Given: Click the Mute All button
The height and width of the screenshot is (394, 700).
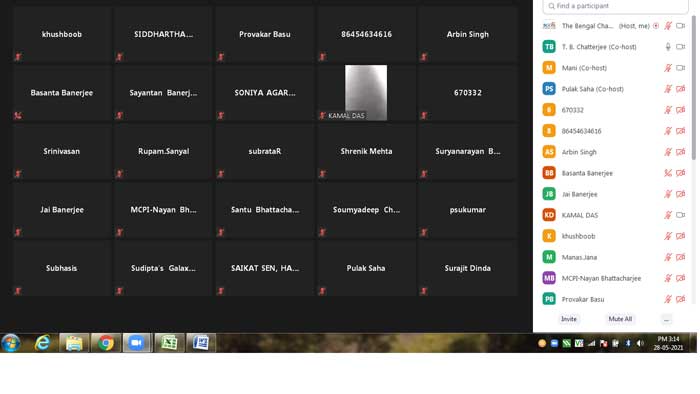Looking at the screenshot, I should (x=620, y=319).
